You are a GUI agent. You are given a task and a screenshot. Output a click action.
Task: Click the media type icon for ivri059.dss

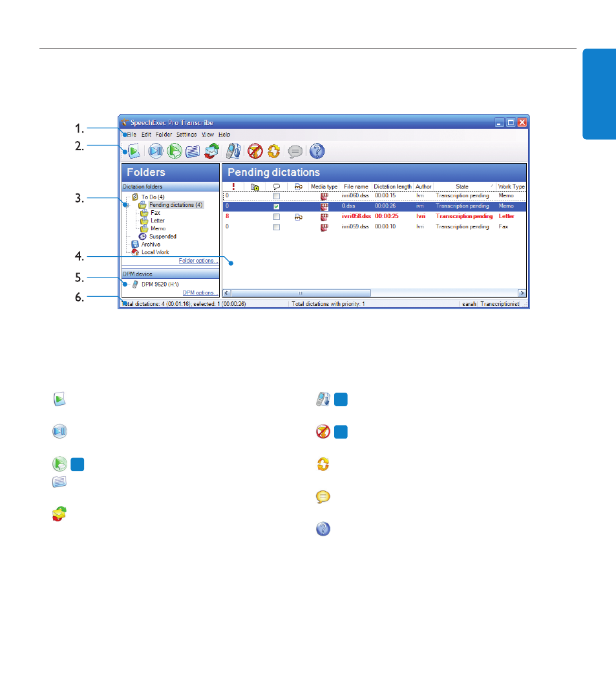pos(324,228)
